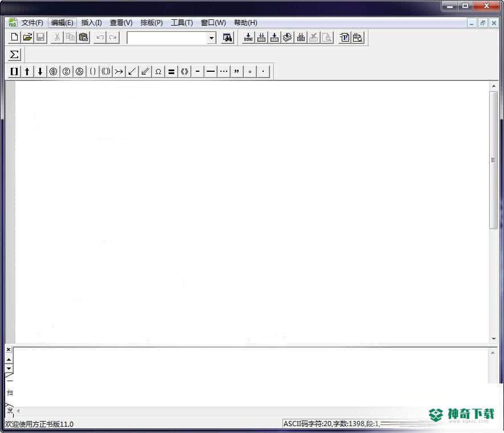The image size is (504, 433).
Task: Open the 工具(T) menu
Action: pyautogui.click(x=182, y=23)
